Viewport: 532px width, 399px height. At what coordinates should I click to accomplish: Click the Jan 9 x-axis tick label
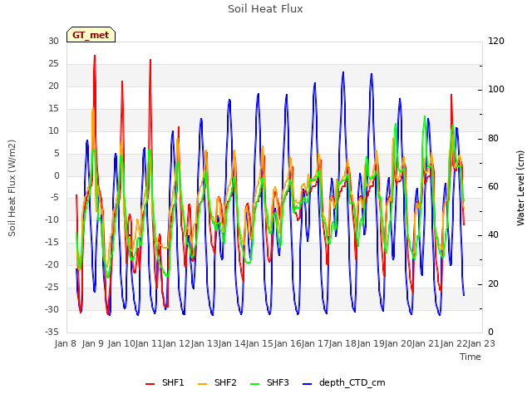pyautogui.click(x=92, y=343)
